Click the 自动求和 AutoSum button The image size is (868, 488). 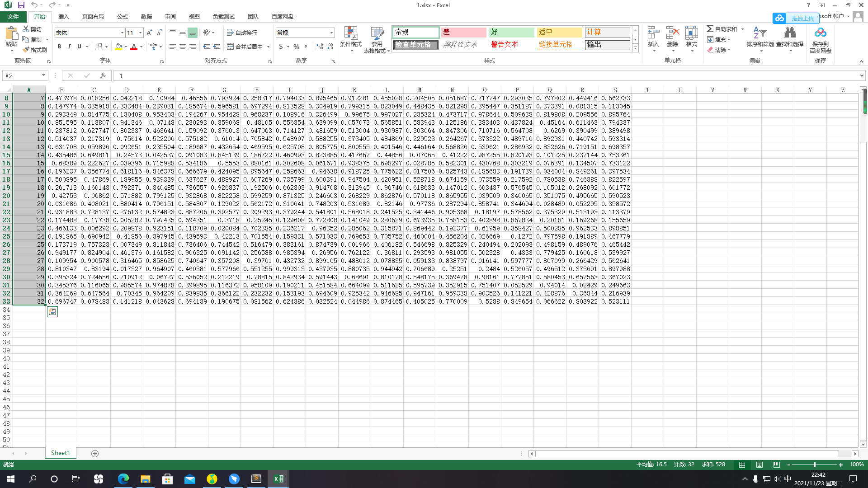(x=722, y=29)
